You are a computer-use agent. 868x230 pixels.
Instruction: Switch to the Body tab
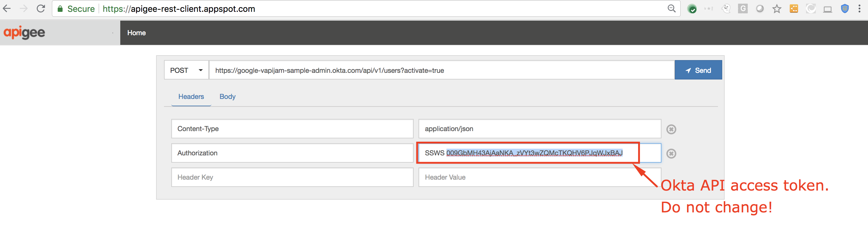pyautogui.click(x=227, y=97)
